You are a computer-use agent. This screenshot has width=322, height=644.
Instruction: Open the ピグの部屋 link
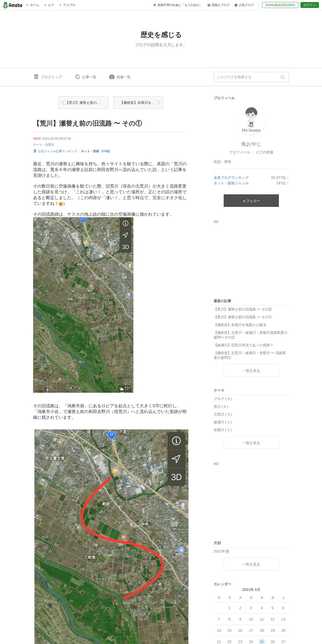[265, 152]
